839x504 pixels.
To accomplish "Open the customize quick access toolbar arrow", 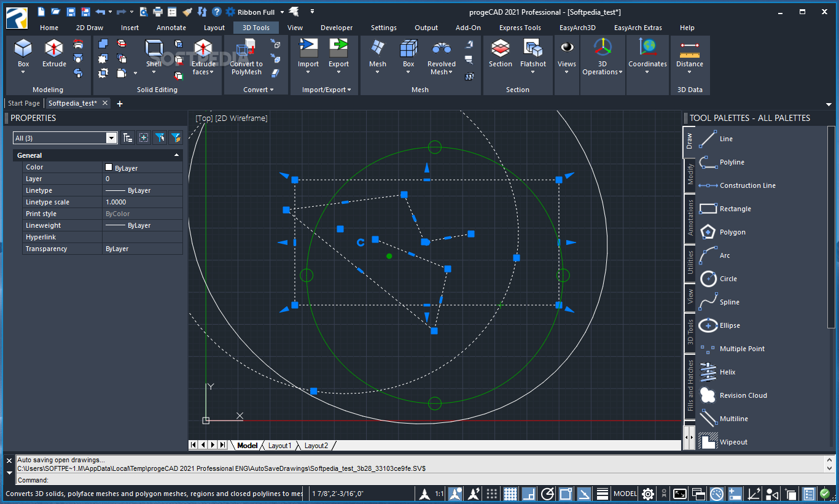I will 312,11.
